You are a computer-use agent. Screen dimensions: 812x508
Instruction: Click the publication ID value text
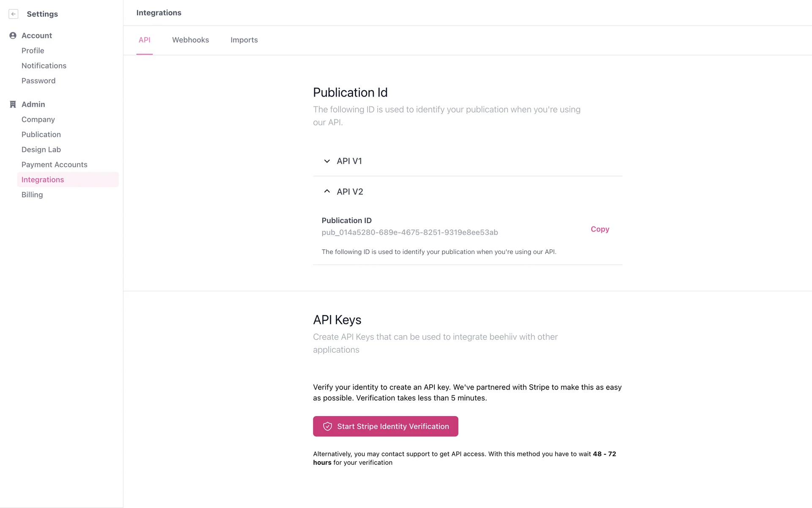pyautogui.click(x=409, y=232)
